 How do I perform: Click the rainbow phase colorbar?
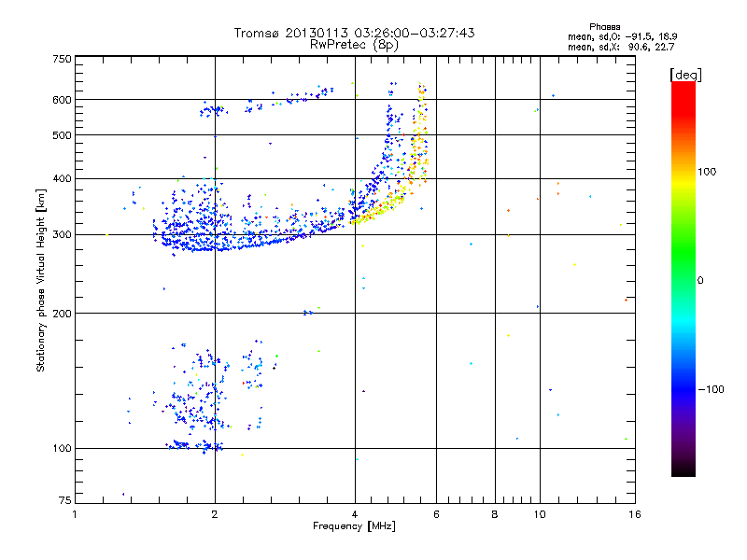684,278
